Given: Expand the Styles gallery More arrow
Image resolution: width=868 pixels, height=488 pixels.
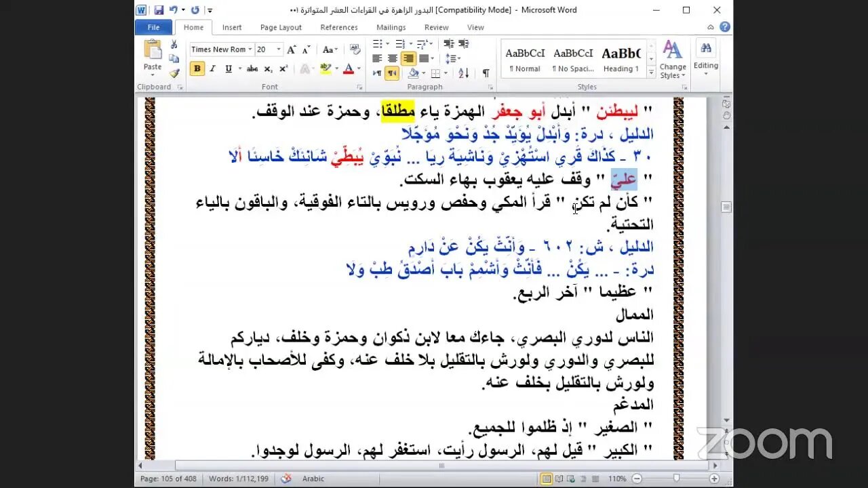Looking at the screenshot, I should pos(651,73).
